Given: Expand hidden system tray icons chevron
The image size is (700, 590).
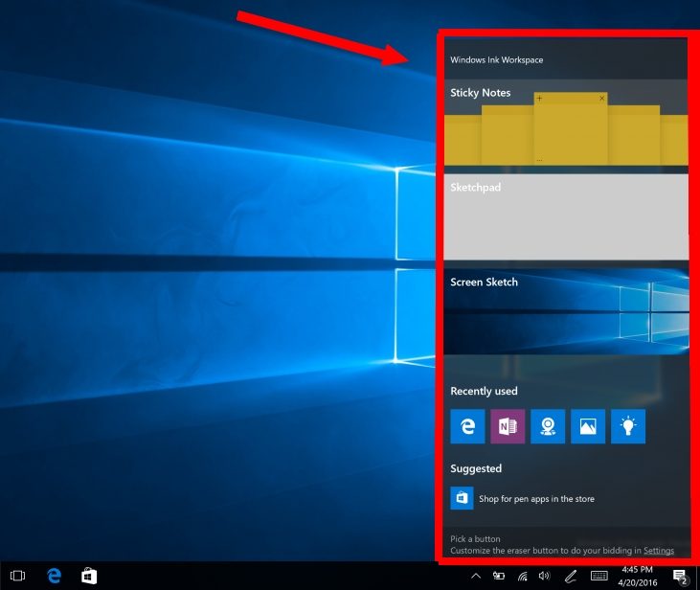Looking at the screenshot, I should pyautogui.click(x=476, y=576).
